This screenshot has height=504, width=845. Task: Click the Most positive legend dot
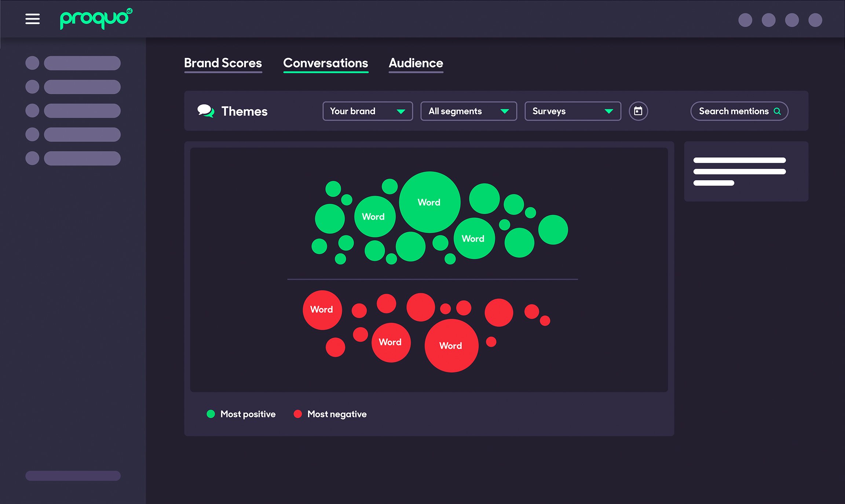click(x=211, y=414)
